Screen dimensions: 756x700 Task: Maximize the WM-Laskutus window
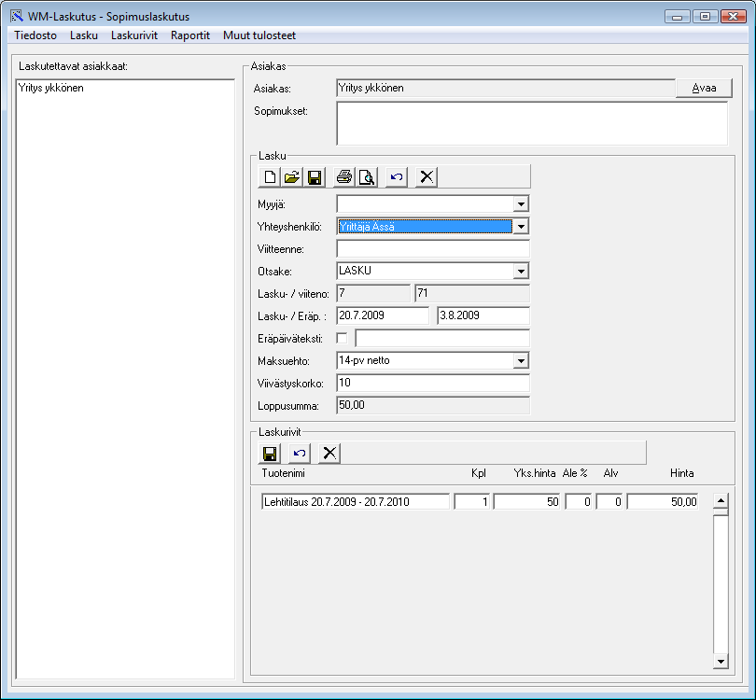point(705,17)
